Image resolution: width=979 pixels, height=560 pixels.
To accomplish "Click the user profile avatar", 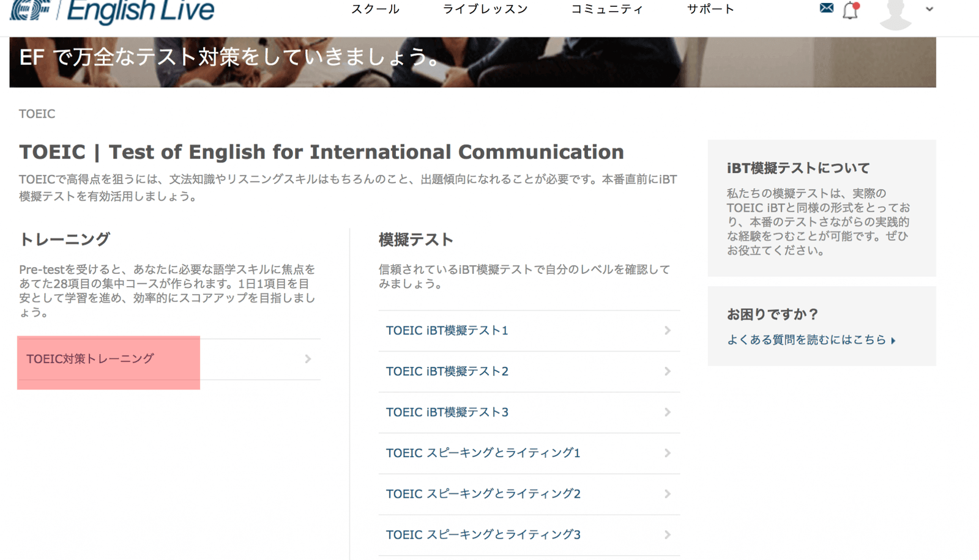I will pyautogui.click(x=895, y=13).
